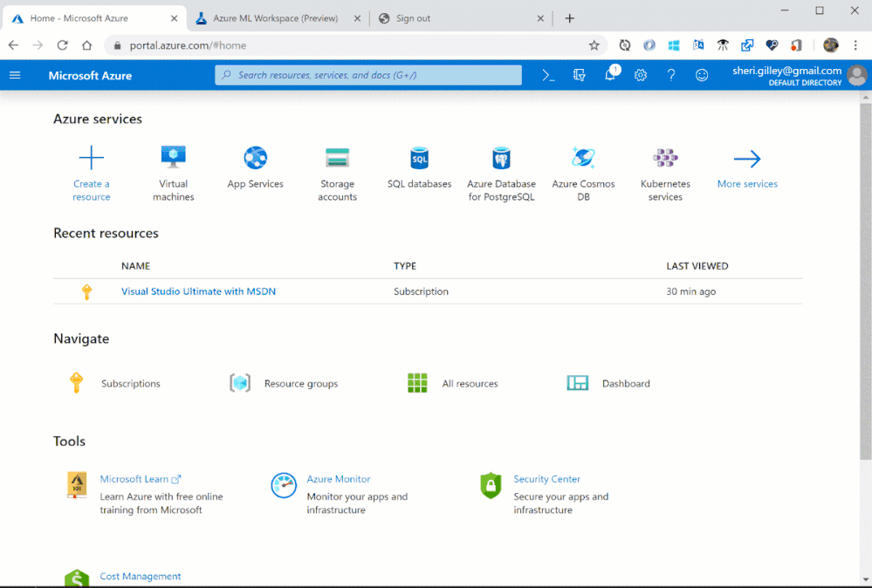Open Cloud Shell from the top bar
Screen dimensions: 872x588
tap(548, 75)
